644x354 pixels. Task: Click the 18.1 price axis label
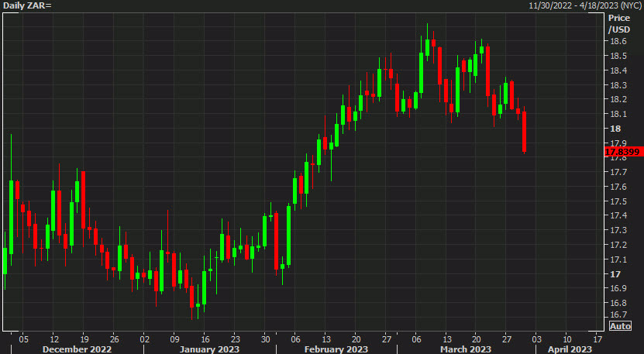618,114
